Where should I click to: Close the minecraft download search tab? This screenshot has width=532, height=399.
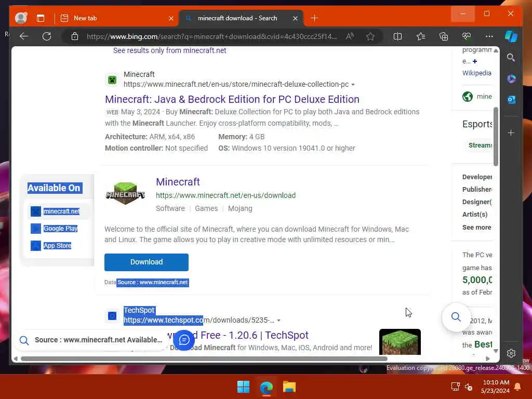click(295, 18)
